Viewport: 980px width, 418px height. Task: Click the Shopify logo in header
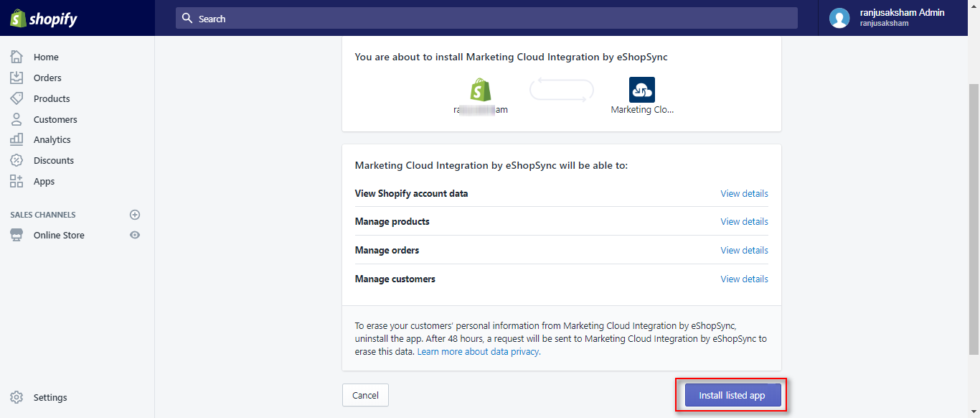(x=44, y=19)
